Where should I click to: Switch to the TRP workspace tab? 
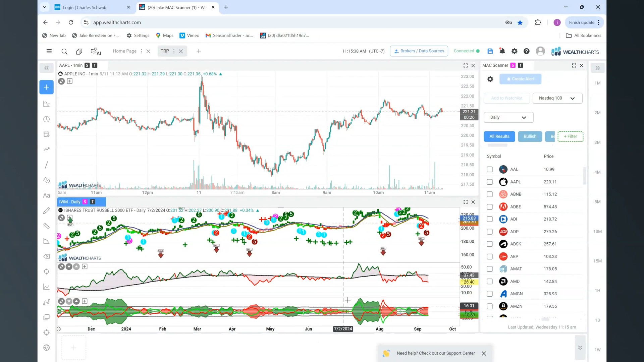point(165,51)
